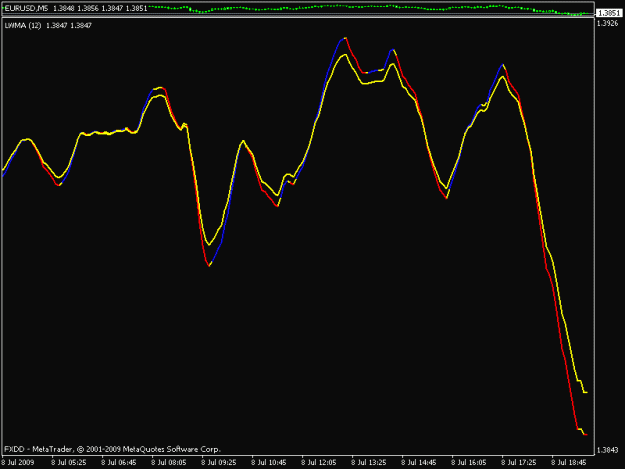Viewport: 625px width, 469px height.
Task: Select the 1.3926 price scale value
Action: 607,24
